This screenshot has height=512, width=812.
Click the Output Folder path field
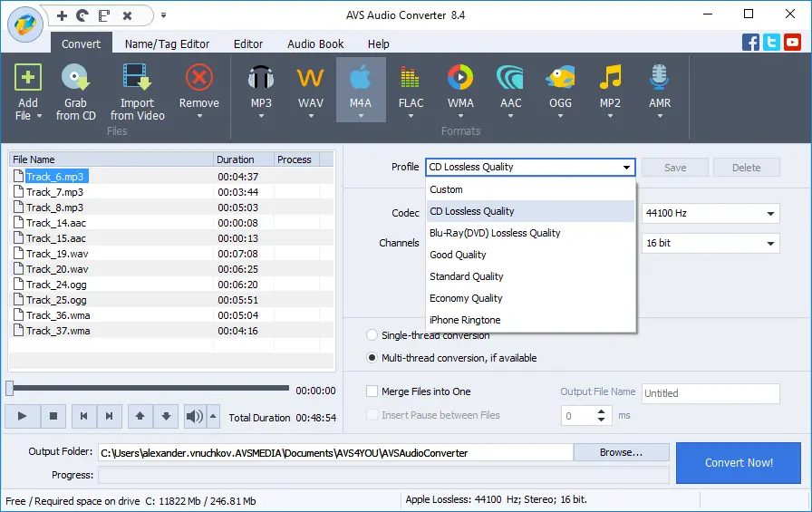click(335, 453)
